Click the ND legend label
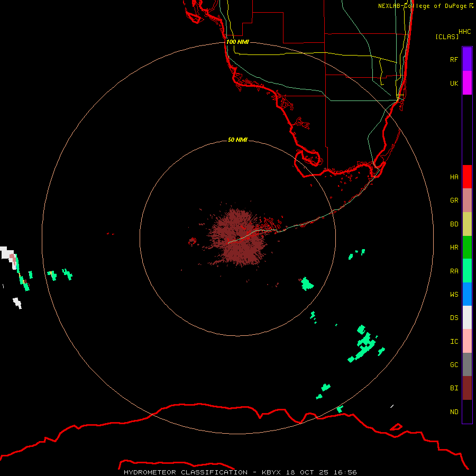This screenshot has height=476, width=476. click(x=454, y=411)
